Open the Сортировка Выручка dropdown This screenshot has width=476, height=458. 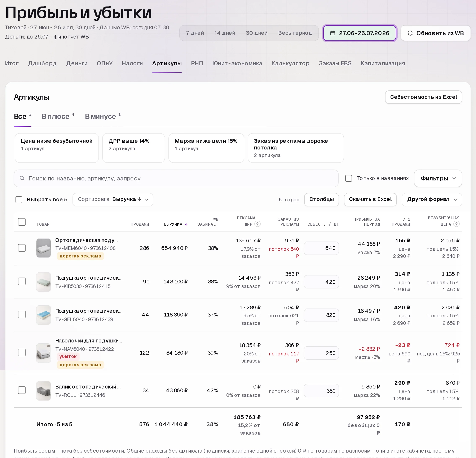click(113, 199)
